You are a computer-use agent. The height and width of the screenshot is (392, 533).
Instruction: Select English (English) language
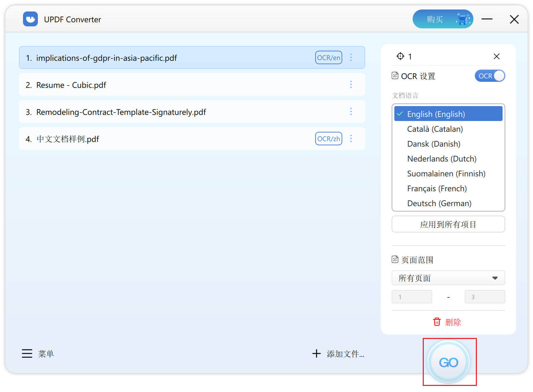point(448,114)
